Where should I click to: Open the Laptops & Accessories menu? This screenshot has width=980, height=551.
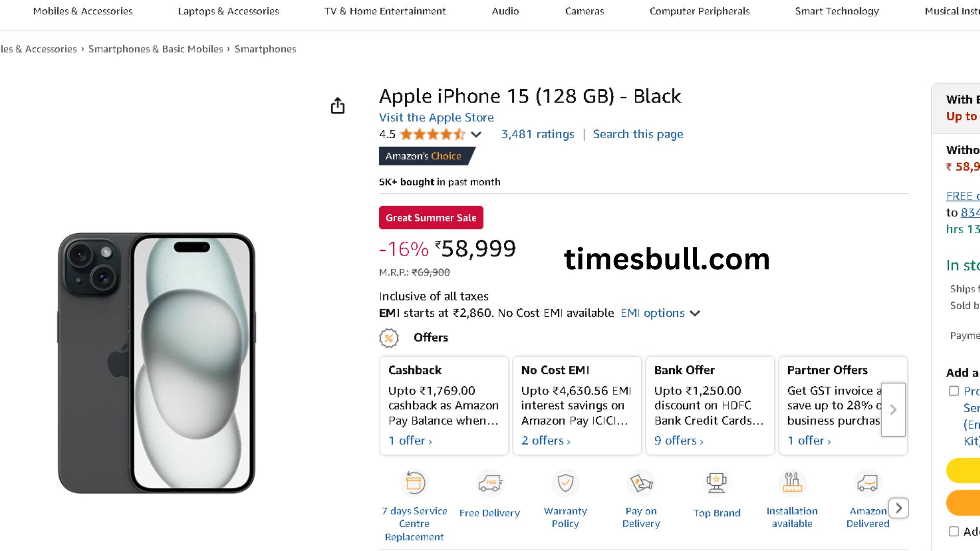click(228, 11)
